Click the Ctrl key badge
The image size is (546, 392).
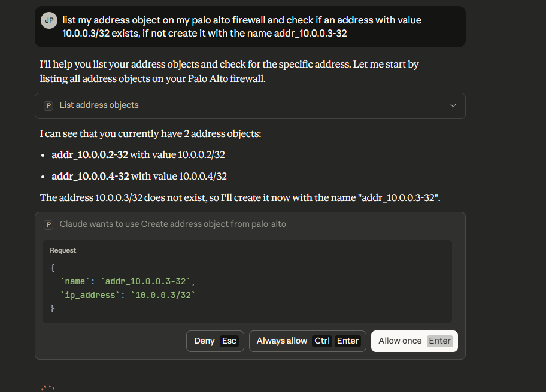(x=322, y=341)
